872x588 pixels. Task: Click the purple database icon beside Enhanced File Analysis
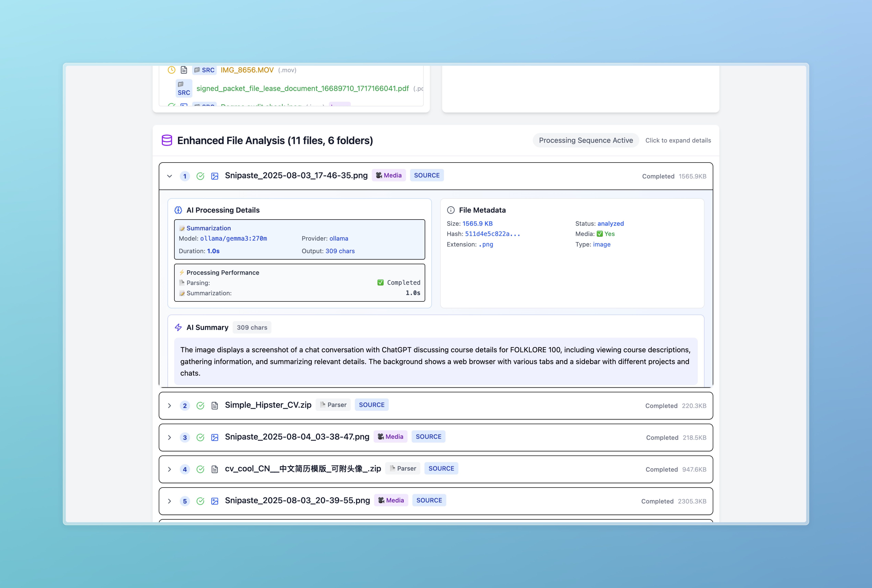pos(167,140)
